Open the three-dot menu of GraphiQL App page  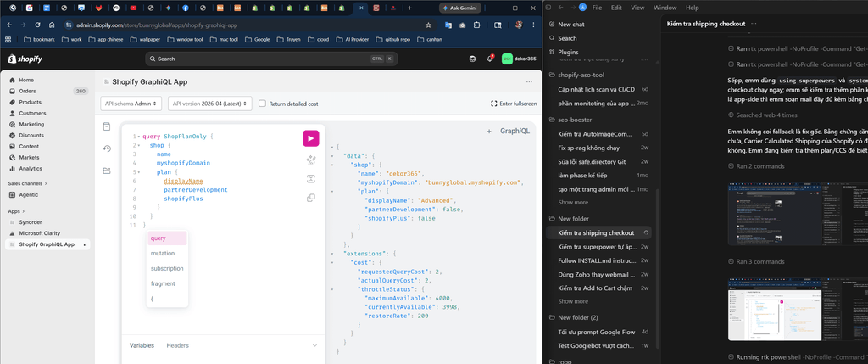click(529, 82)
